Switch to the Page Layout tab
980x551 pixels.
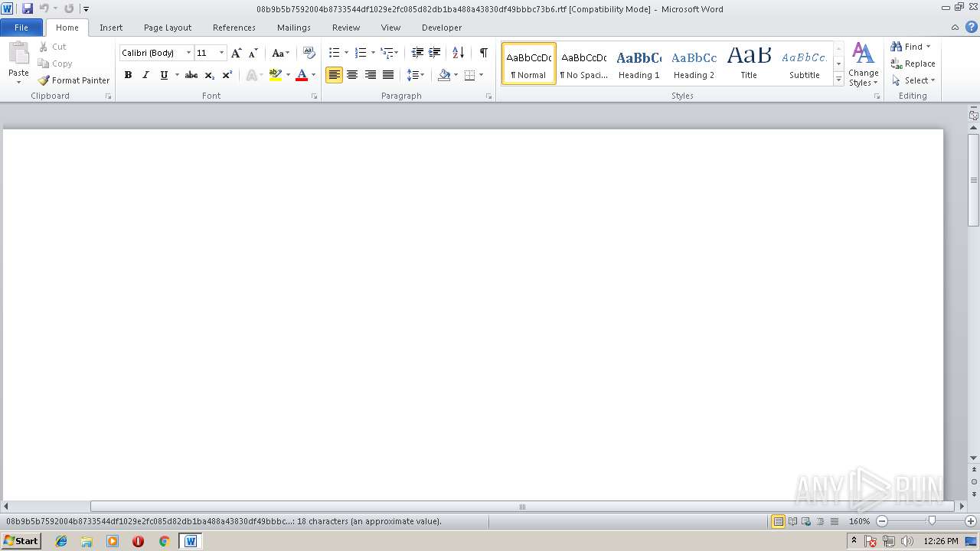tap(168, 28)
